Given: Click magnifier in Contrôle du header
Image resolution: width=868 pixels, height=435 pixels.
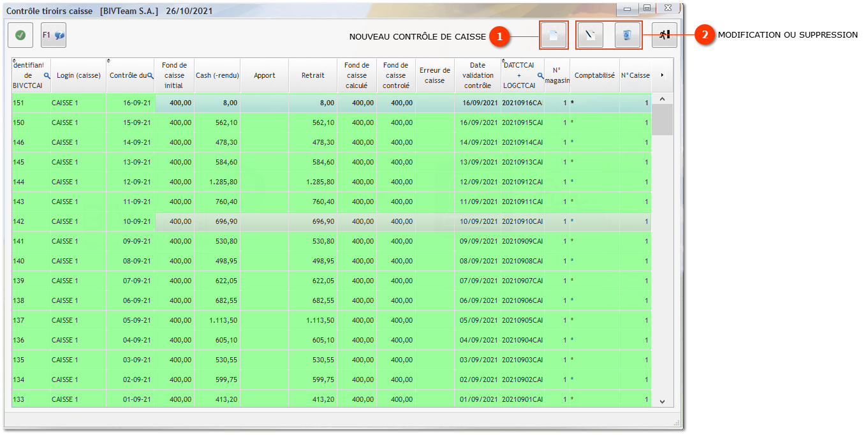Looking at the screenshot, I should (x=151, y=75).
